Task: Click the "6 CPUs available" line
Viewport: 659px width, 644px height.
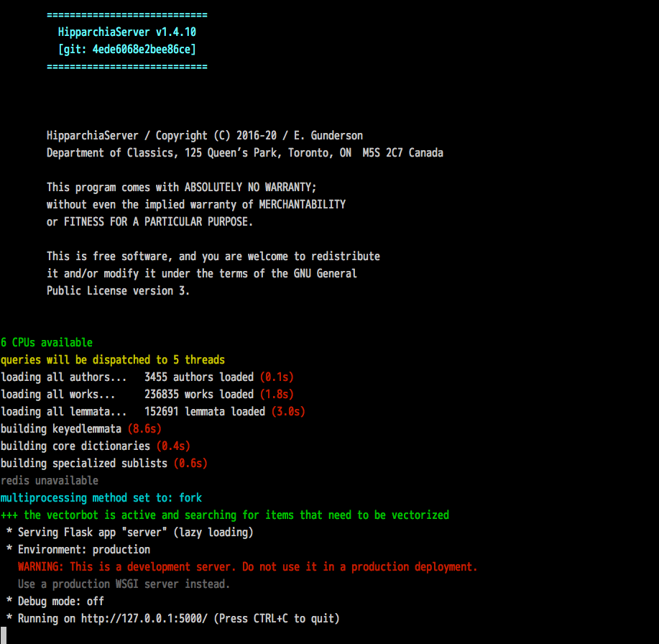Action: [x=47, y=342]
